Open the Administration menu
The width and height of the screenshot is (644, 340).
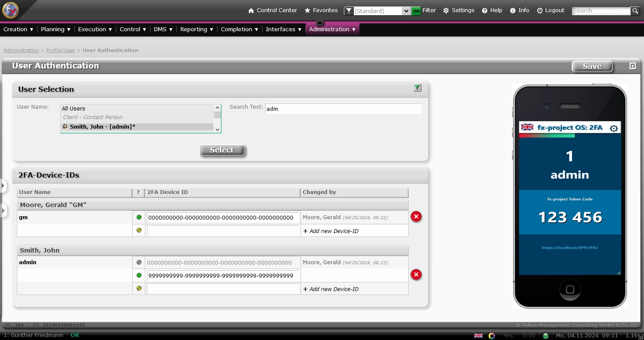(332, 29)
